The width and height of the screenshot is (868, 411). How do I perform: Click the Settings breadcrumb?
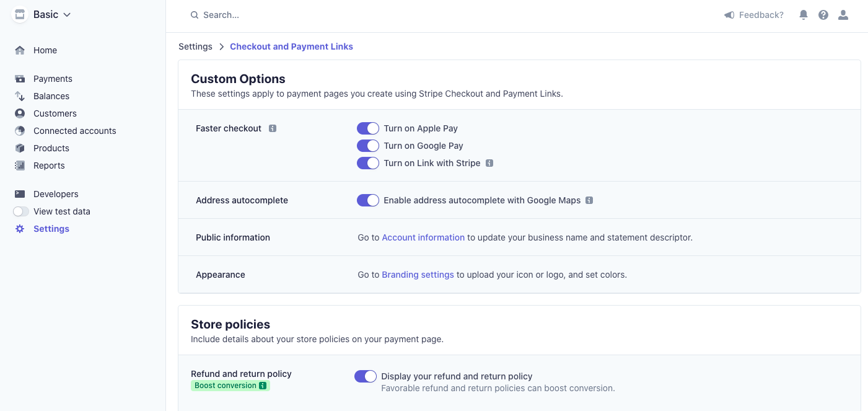tap(195, 46)
